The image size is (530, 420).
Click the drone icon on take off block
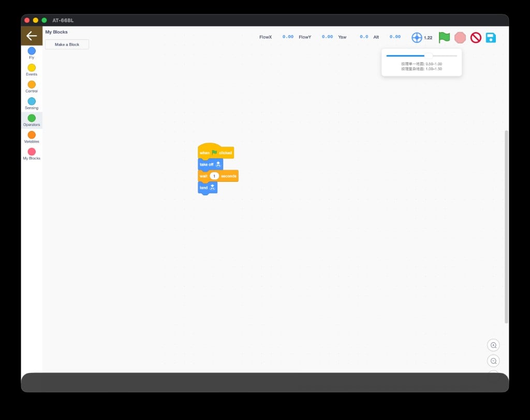pos(218,164)
